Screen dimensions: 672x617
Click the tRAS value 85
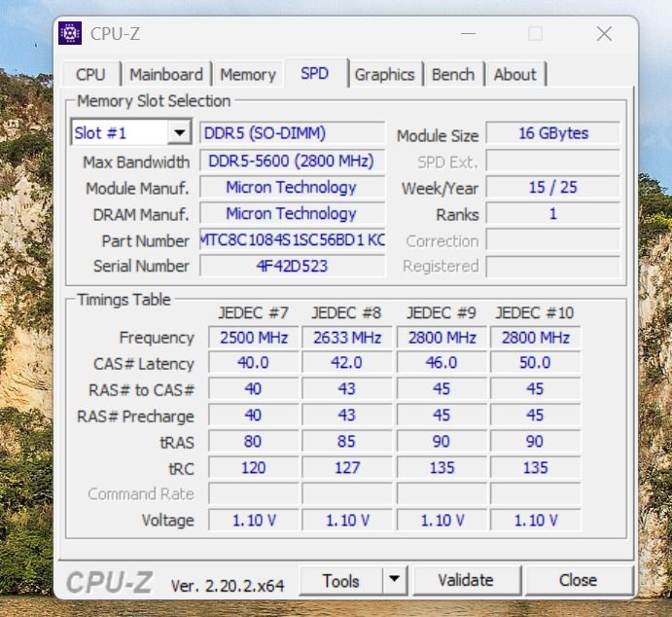[x=347, y=441]
